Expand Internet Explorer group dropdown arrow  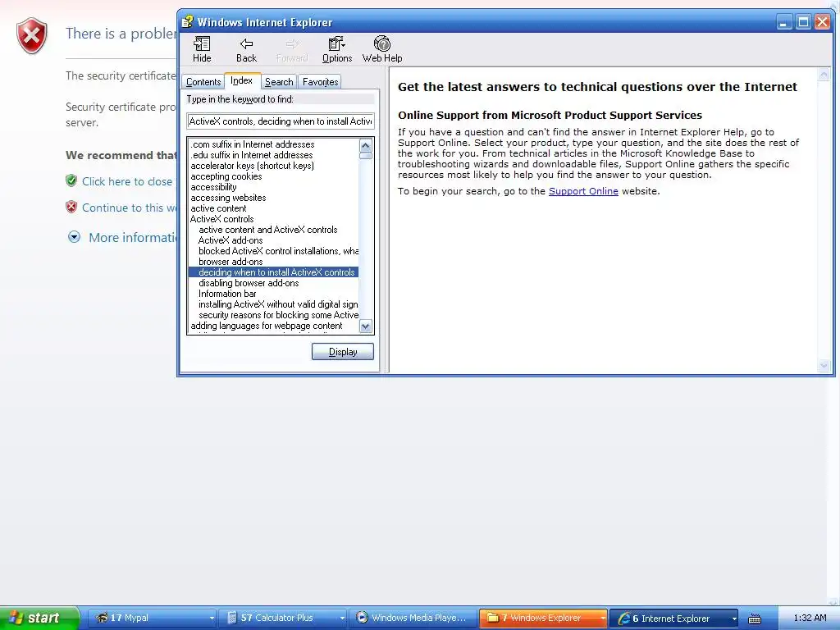pyautogui.click(x=734, y=619)
